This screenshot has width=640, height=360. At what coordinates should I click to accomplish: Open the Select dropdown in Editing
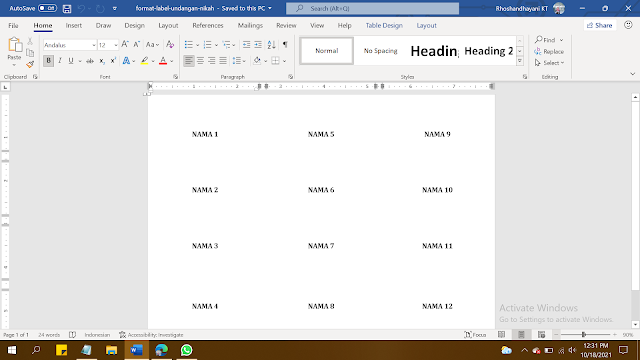click(x=549, y=63)
